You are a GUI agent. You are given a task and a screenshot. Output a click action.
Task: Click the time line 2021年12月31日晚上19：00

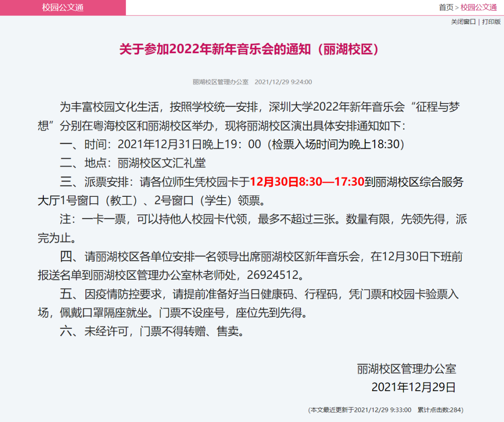click(x=189, y=144)
